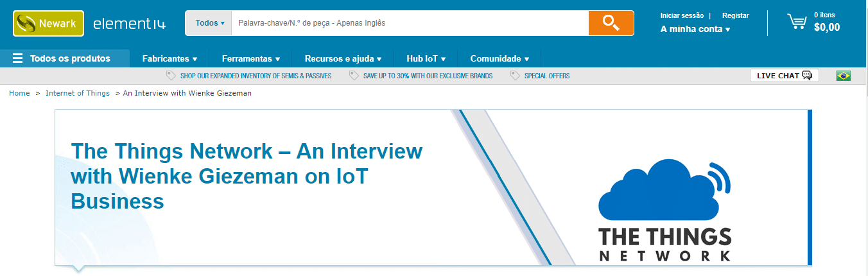
Task: Go to Internet of Things breadcrumb
Action: coord(78,93)
